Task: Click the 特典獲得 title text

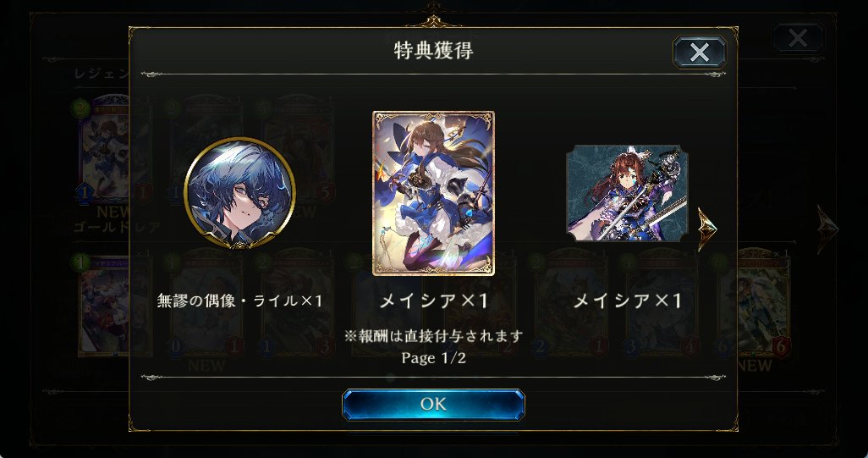Action: (x=433, y=51)
